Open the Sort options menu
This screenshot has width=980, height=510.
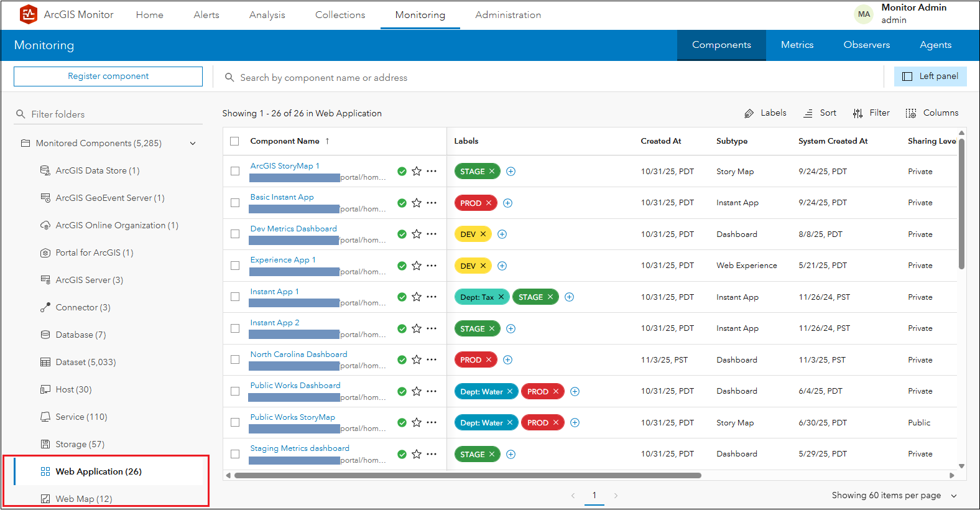click(x=820, y=113)
